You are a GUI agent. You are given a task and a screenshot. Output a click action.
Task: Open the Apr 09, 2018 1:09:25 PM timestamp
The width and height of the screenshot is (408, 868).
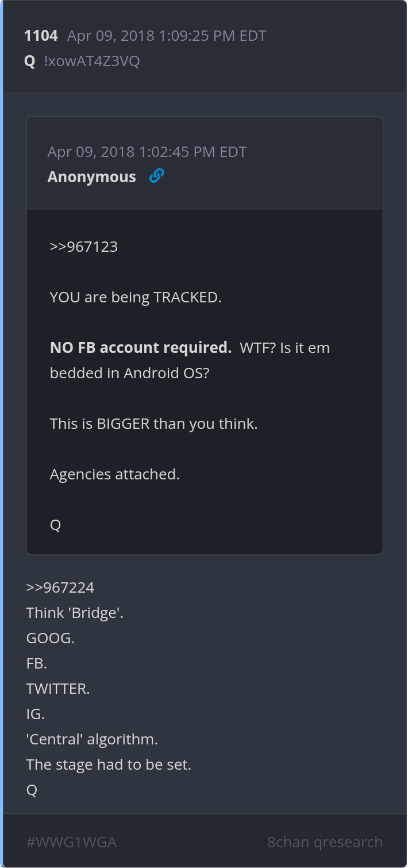167,36
